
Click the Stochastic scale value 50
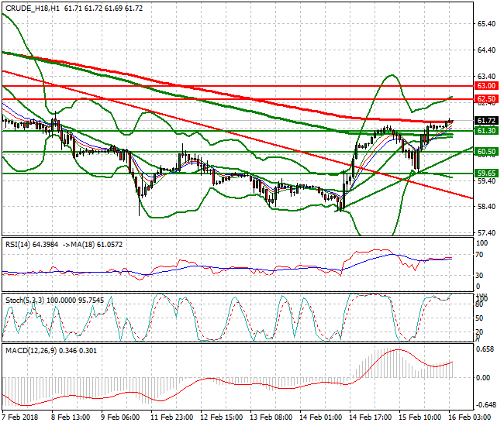point(479,318)
